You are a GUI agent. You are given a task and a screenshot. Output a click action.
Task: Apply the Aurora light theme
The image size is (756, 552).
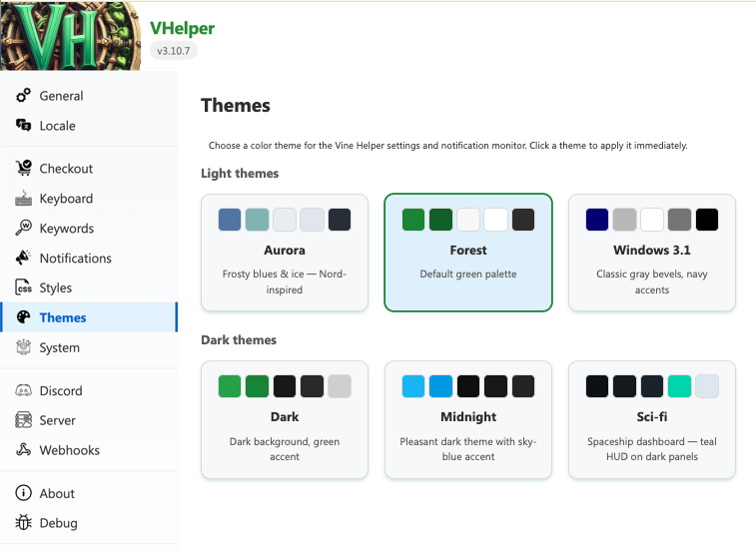click(x=285, y=253)
